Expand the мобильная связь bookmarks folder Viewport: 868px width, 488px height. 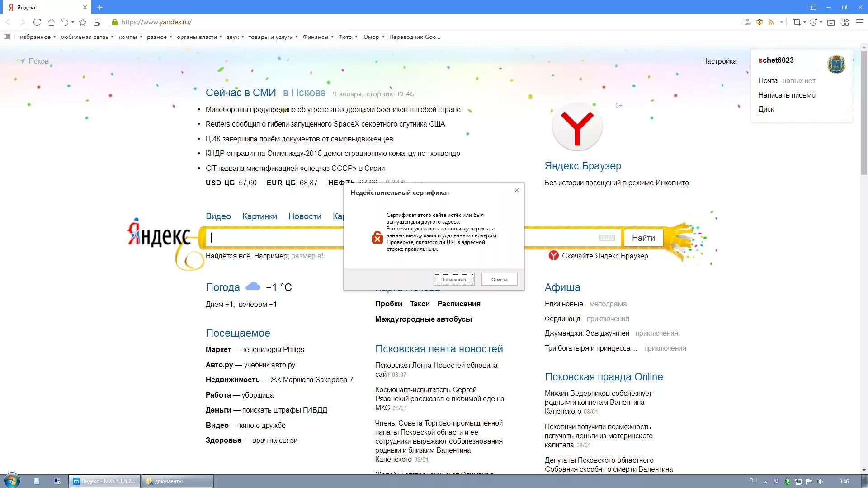[x=87, y=37]
